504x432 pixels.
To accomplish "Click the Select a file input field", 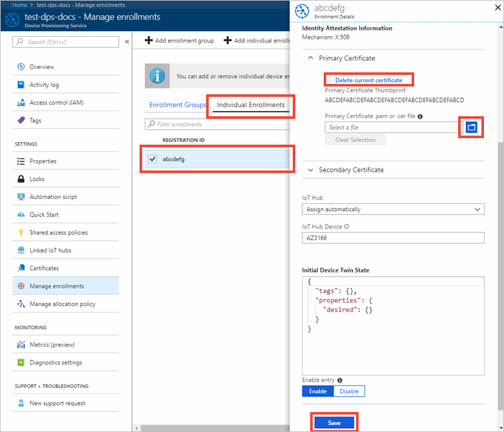I will tap(394, 127).
